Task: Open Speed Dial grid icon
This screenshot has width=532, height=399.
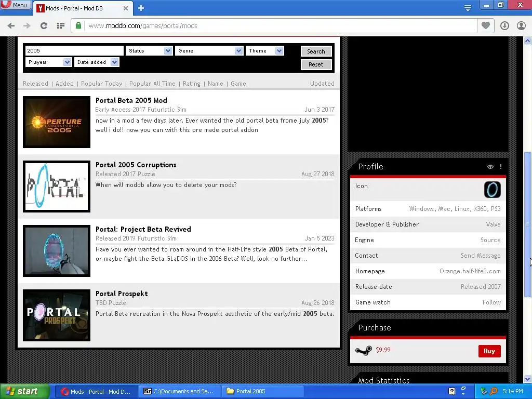Action: pyautogui.click(x=61, y=26)
